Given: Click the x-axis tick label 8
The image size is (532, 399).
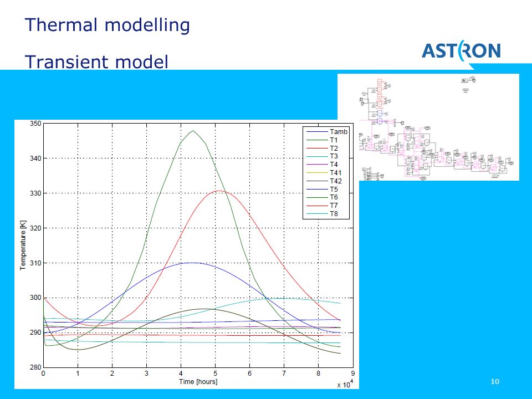Looking at the screenshot, I should coord(318,374).
